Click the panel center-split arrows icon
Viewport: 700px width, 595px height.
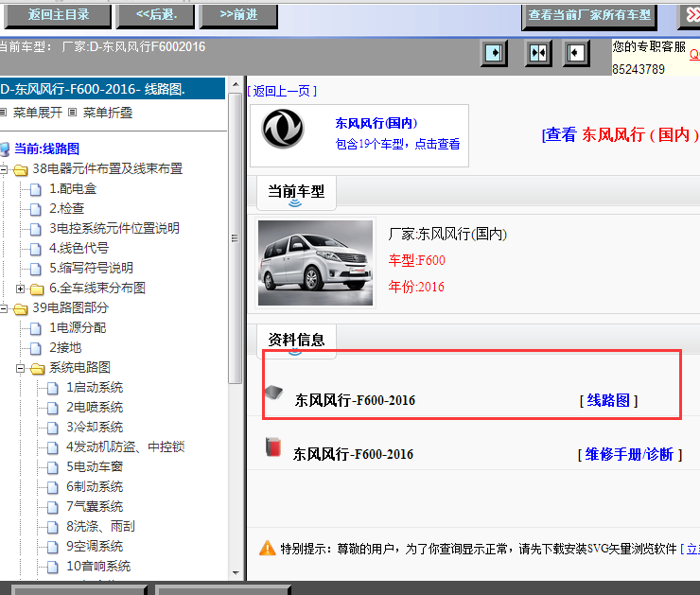point(538,53)
